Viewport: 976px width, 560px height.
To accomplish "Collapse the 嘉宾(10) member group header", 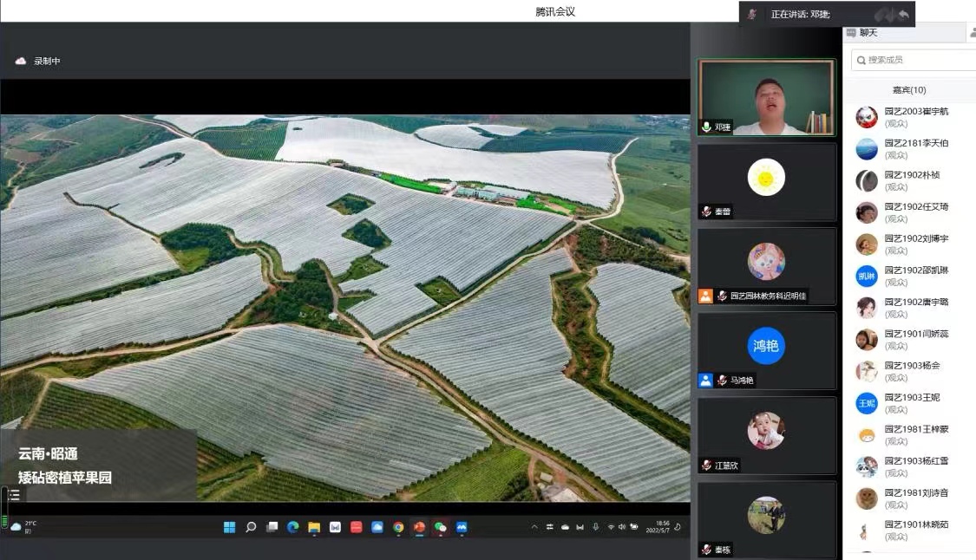I will tap(908, 89).
